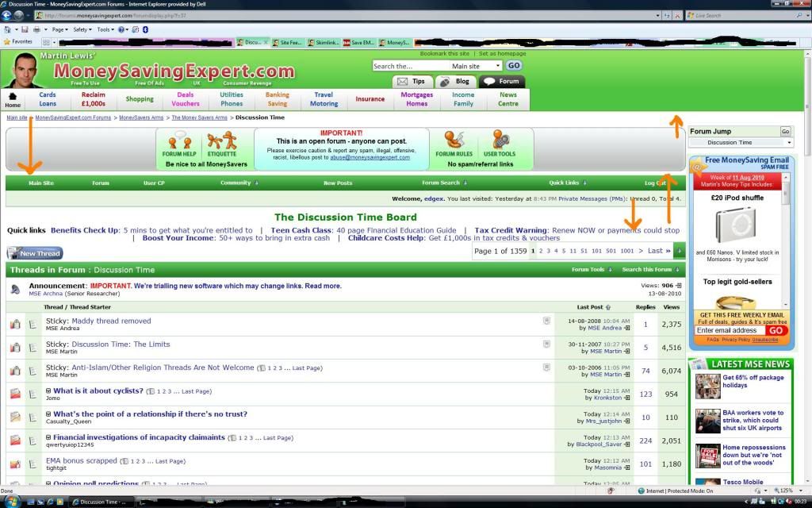This screenshot has height=508, width=812.
Task: Open the Search this Forum dropdown
Action: pyautogui.click(x=650, y=270)
